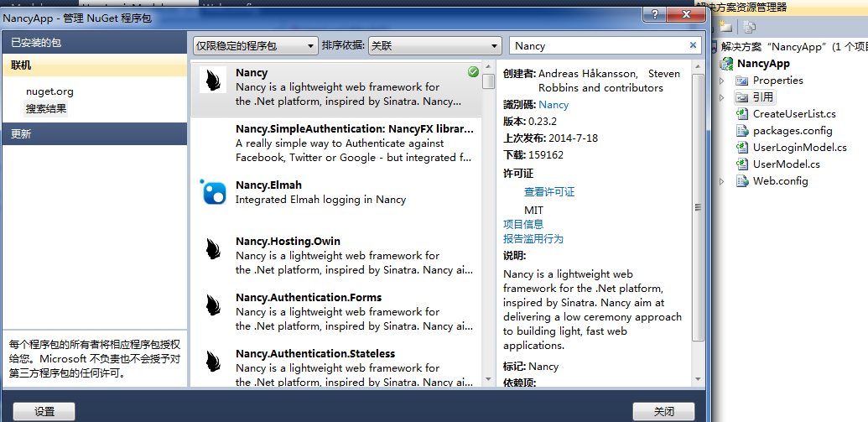Image resolution: width=868 pixels, height=422 pixels.
Task: Click the 下载: 159162 download count text
Action: click(533, 155)
